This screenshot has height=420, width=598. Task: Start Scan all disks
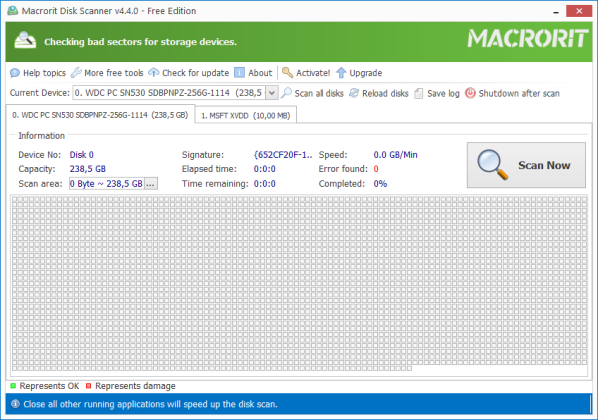(312, 93)
